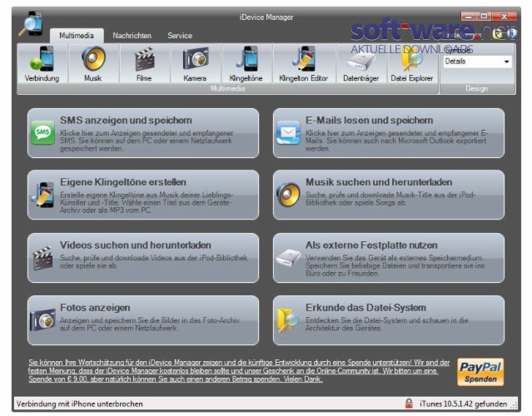This screenshot has height=416, width=532.
Task: Click the clapperboard icon in Videos suchen card
Action: (42, 258)
